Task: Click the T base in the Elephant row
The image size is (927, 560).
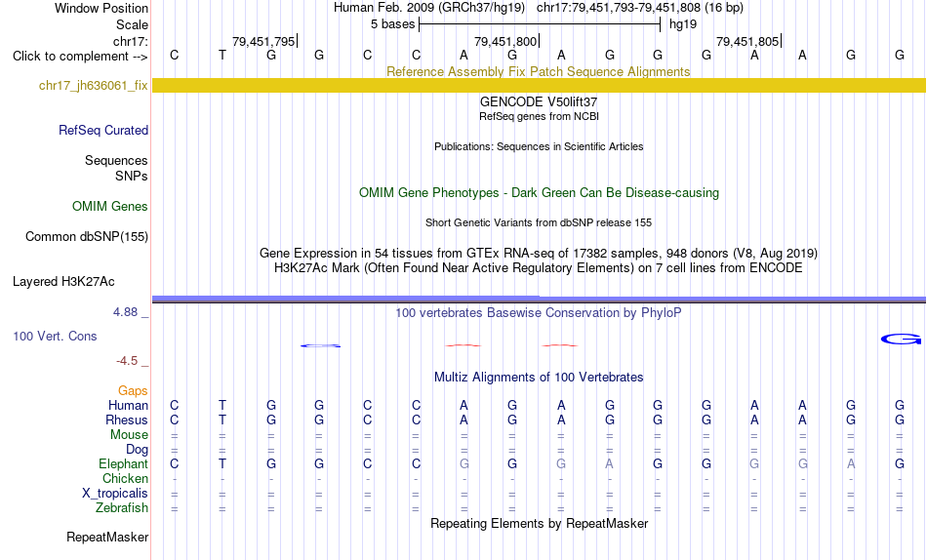Action: (222, 463)
